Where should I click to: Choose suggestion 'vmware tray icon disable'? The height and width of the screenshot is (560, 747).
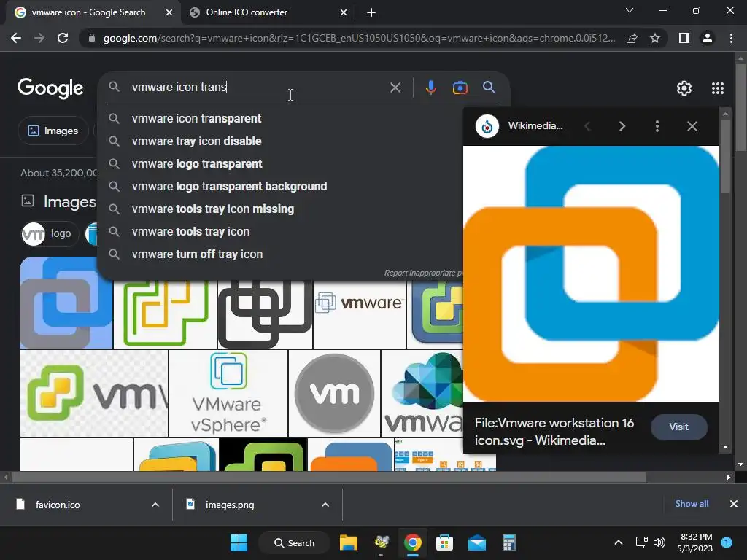coord(281,141)
